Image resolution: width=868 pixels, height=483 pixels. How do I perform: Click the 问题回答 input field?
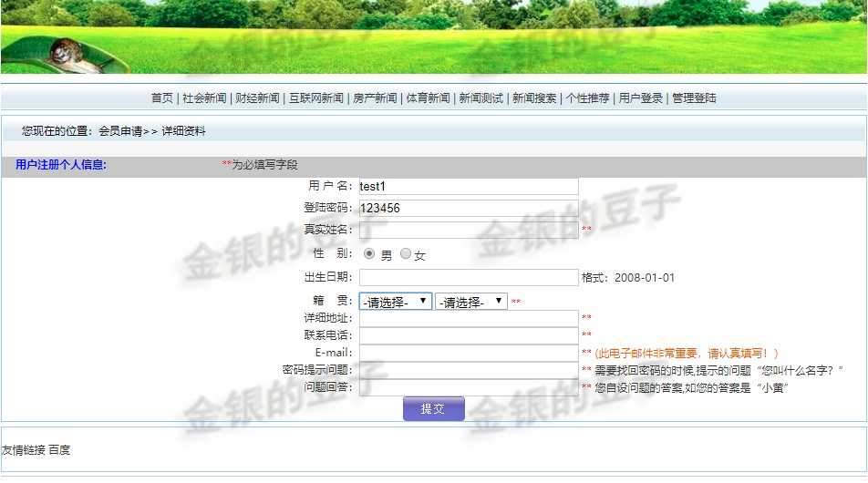pyautogui.click(x=469, y=387)
